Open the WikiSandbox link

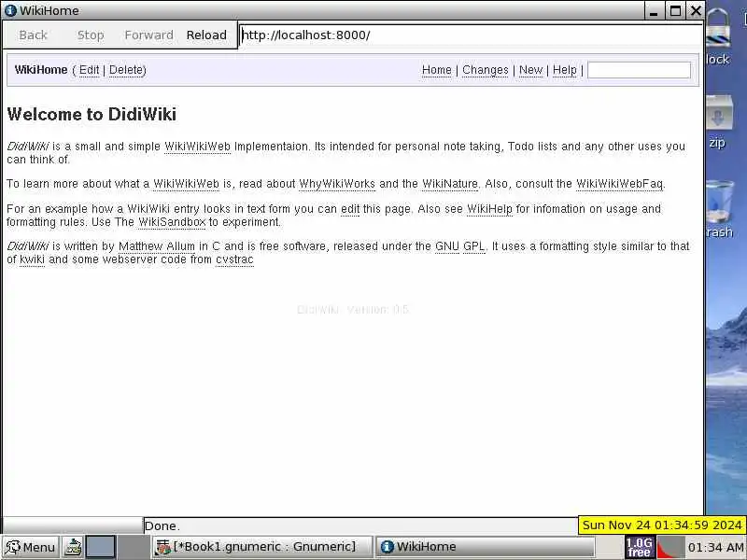pyautogui.click(x=172, y=222)
